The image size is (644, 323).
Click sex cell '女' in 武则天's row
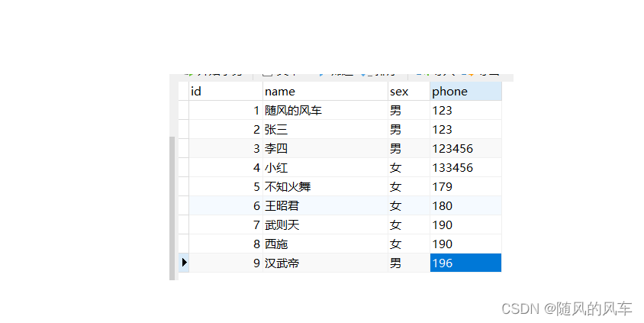pos(409,224)
